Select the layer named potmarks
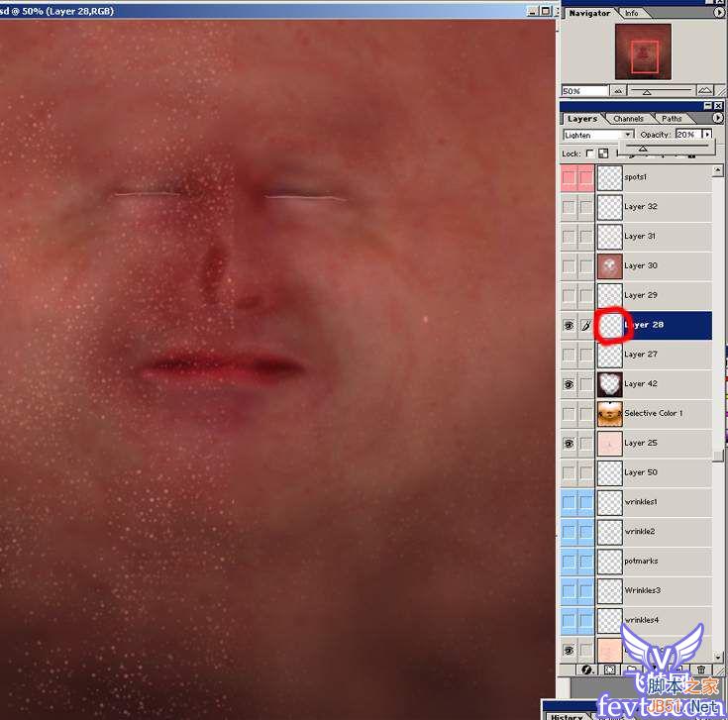Viewport: 728px width, 720px height. point(641,562)
